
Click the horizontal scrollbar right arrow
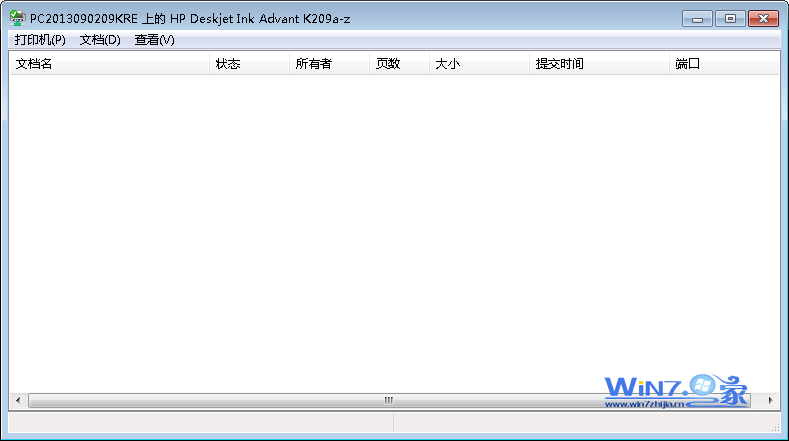(770, 401)
